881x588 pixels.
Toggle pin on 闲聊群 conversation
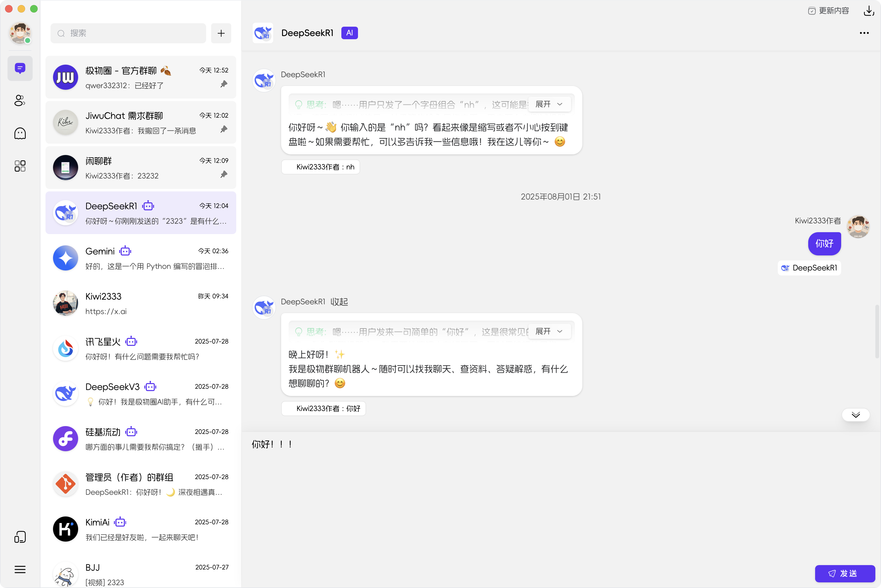(224, 174)
